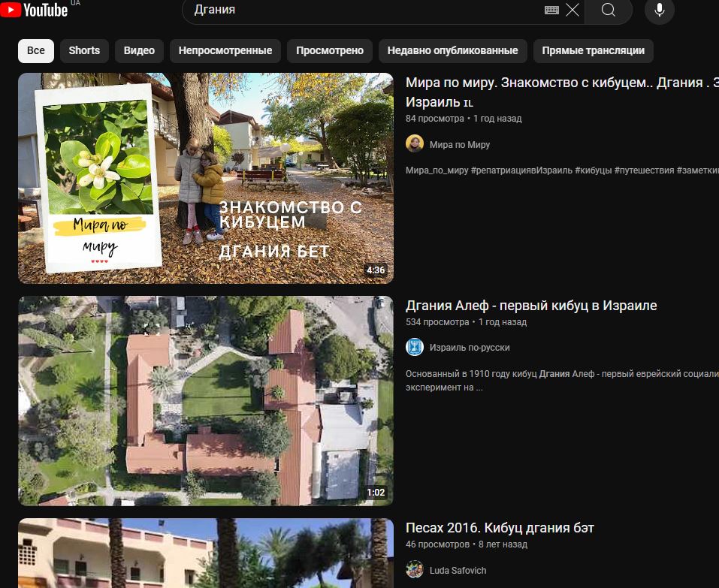This screenshot has width=719, height=588.
Task: Go to the YouTube home logo
Action: 35,9
